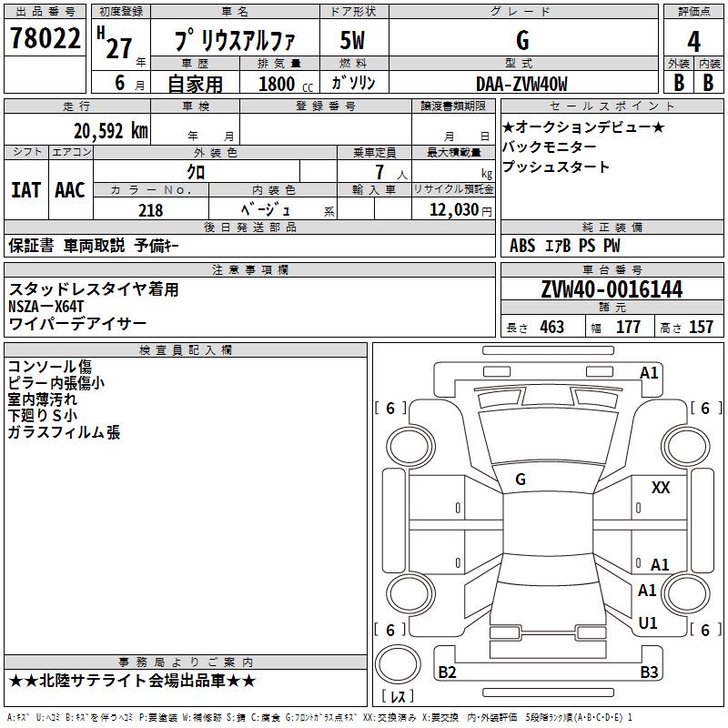Select genuine equipment ABS エアB PS PW
The width and height of the screenshot is (728, 728).
(564, 246)
